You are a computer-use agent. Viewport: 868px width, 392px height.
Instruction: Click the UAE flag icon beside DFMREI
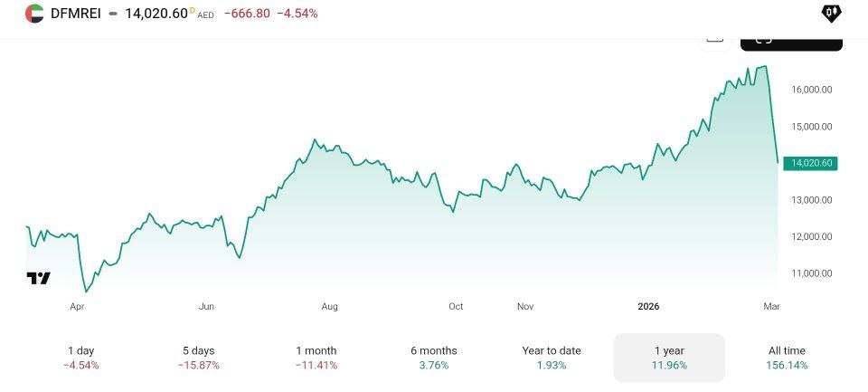(34, 14)
